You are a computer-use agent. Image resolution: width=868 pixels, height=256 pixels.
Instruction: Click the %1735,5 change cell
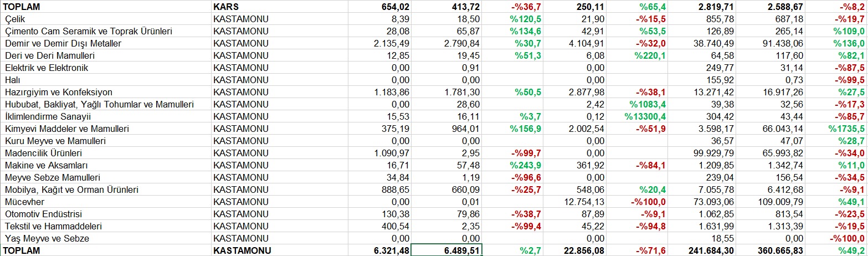coord(846,129)
